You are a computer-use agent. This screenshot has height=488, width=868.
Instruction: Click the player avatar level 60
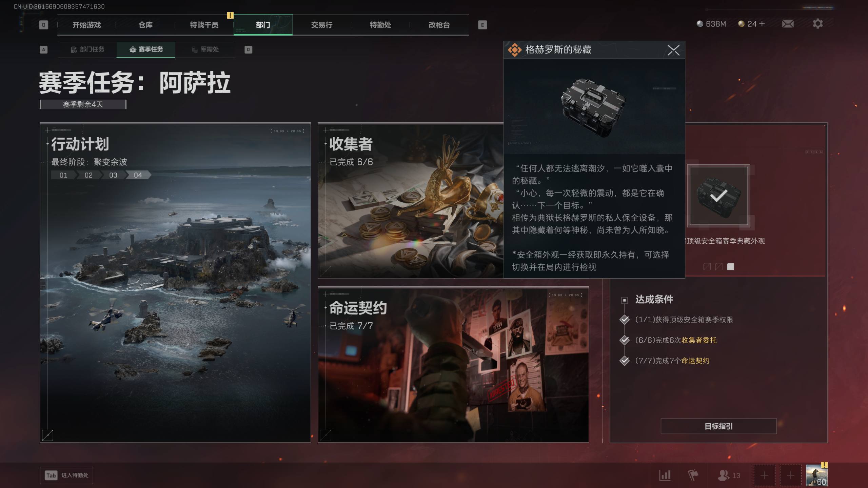pos(816,475)
